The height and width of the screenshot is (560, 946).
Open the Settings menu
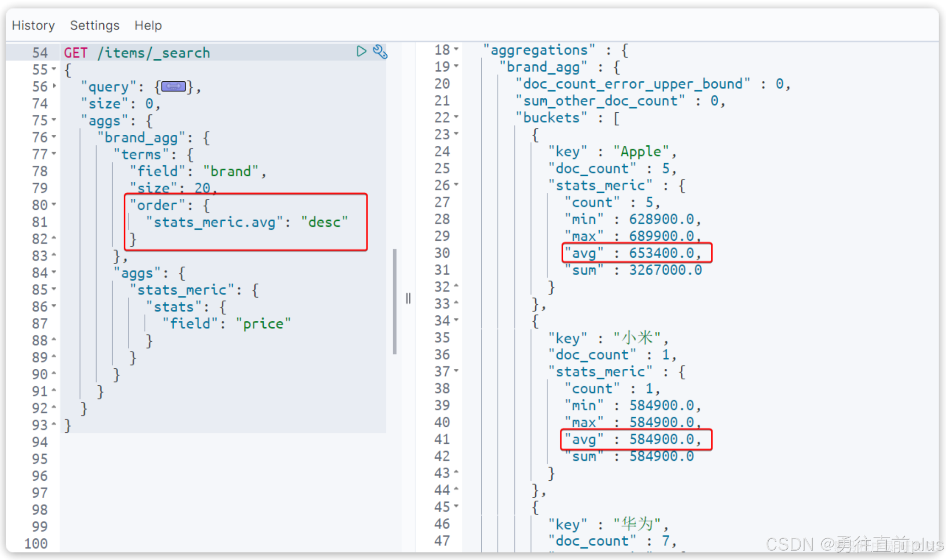[x=94, y=26]
